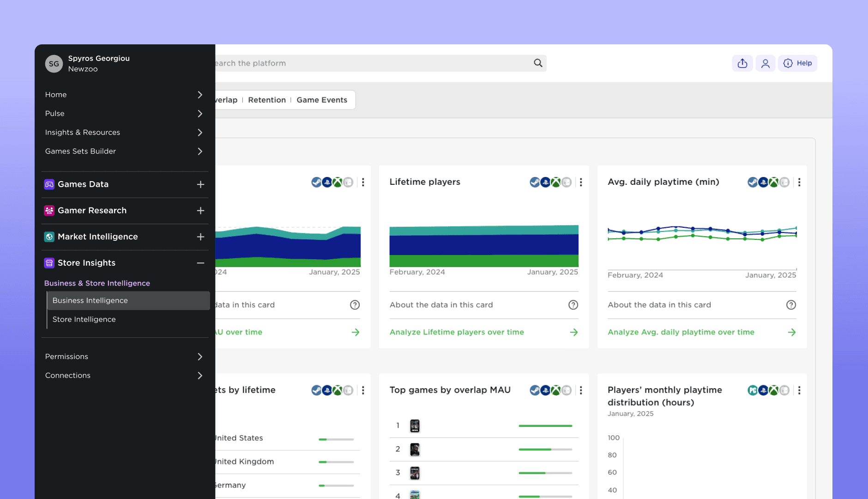The height and width of the screenshot is (499, 868).
Task: Toggle PlayStation platform on Lifetime players card
Action: point(545,183)
